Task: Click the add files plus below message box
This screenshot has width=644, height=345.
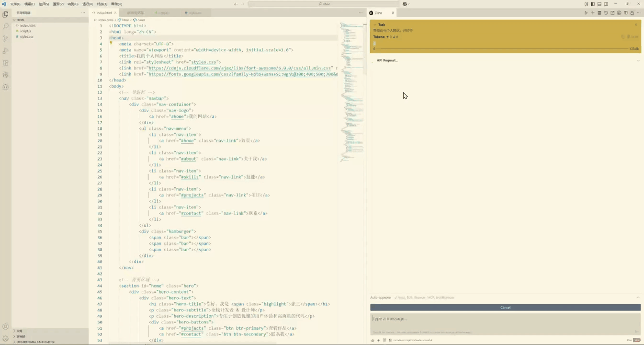Action: click(x=378, y=340)
